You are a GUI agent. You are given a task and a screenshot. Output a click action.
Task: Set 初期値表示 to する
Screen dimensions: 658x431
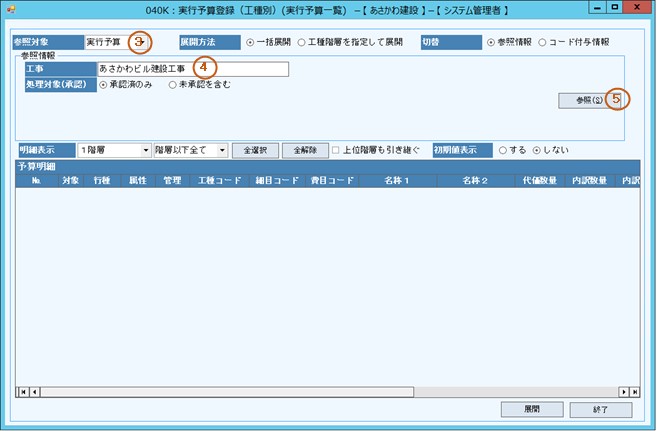(503, 149)
